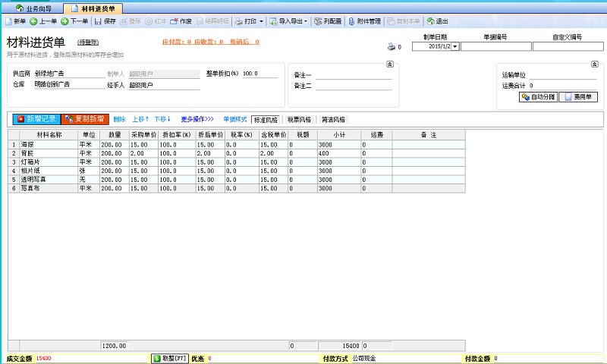
Task: Click the 退出 exit icon
Action: tap(437, 21)
